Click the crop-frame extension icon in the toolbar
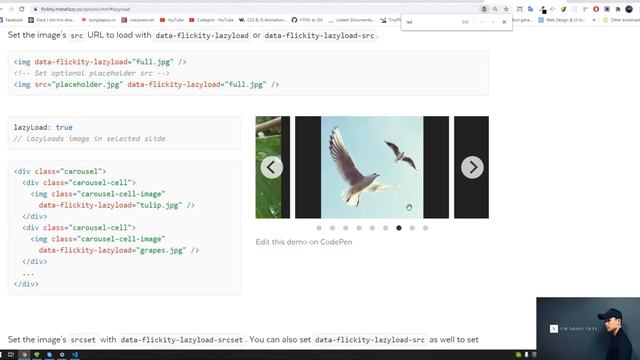 click(520, 9)
